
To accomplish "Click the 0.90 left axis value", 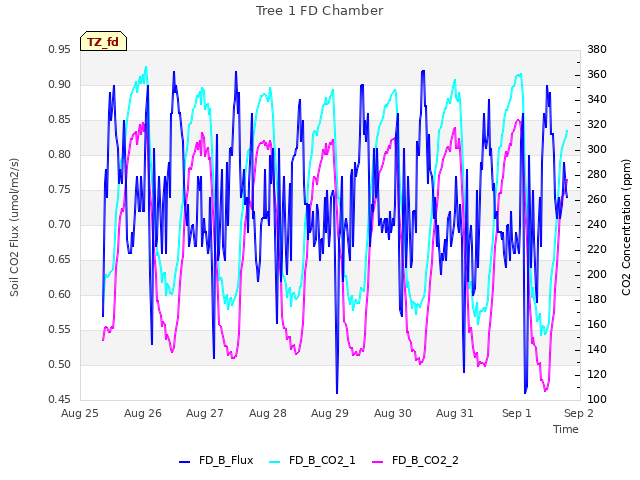I will (60, 85).
